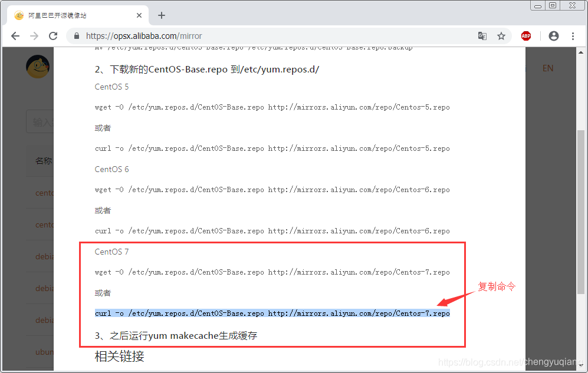588x373 pixels.
Task: Click the CentOS 7 wget command line
Action: (272, 272)
